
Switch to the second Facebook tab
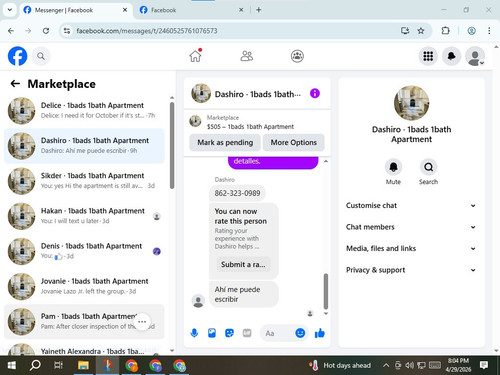(192, 10)
